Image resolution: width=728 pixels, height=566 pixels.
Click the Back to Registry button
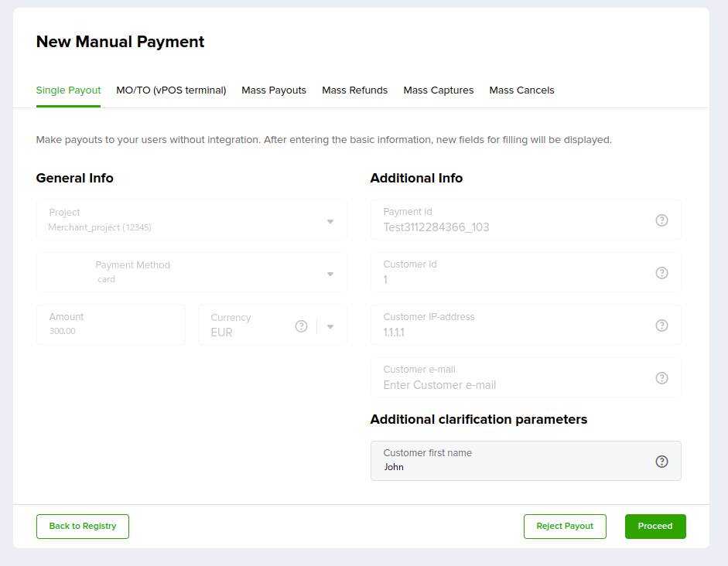[83, 526]
